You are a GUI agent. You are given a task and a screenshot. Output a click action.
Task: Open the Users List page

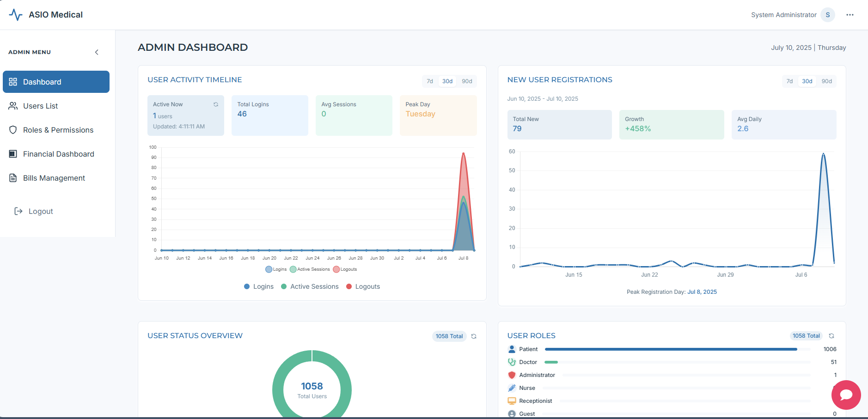(40, 106)
